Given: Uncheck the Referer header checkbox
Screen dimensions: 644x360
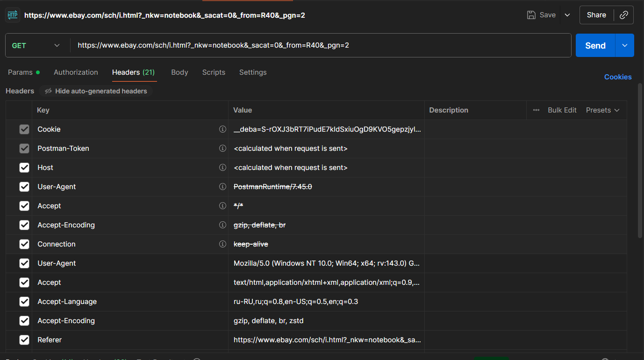Looking at the screenshot, I should pyautogui.click(x=24, y=340).
